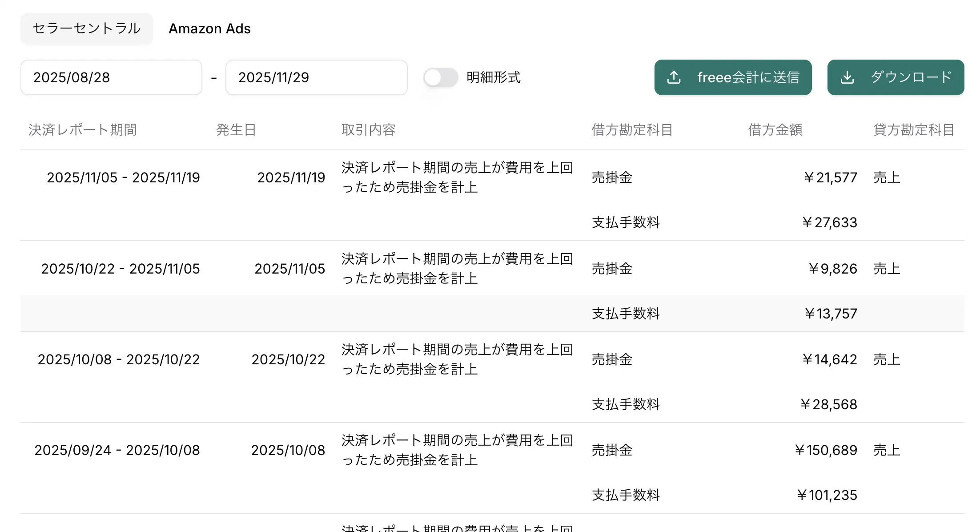Click the end date field showing 2025/11/29

(x=316, y=77)
